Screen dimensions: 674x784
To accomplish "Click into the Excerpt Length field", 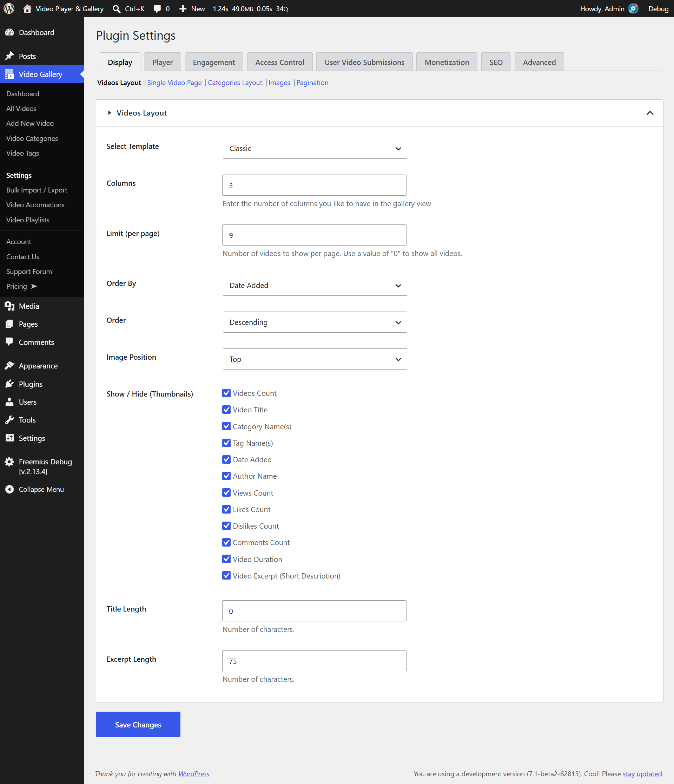I will tap(314, 661).
